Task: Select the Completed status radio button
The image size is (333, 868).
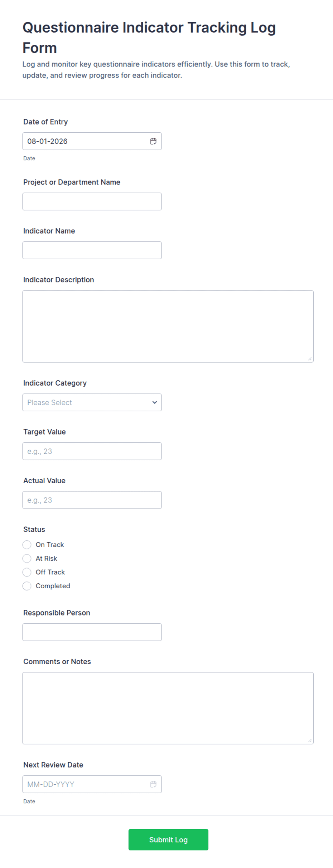Action: [x=27, y=586]
